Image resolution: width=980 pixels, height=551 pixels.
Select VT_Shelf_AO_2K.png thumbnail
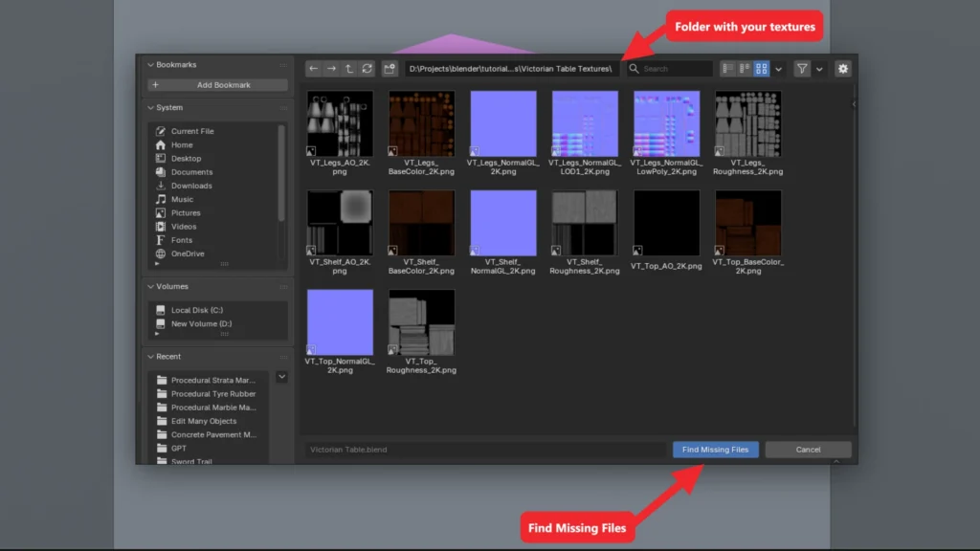pos(340,223)
